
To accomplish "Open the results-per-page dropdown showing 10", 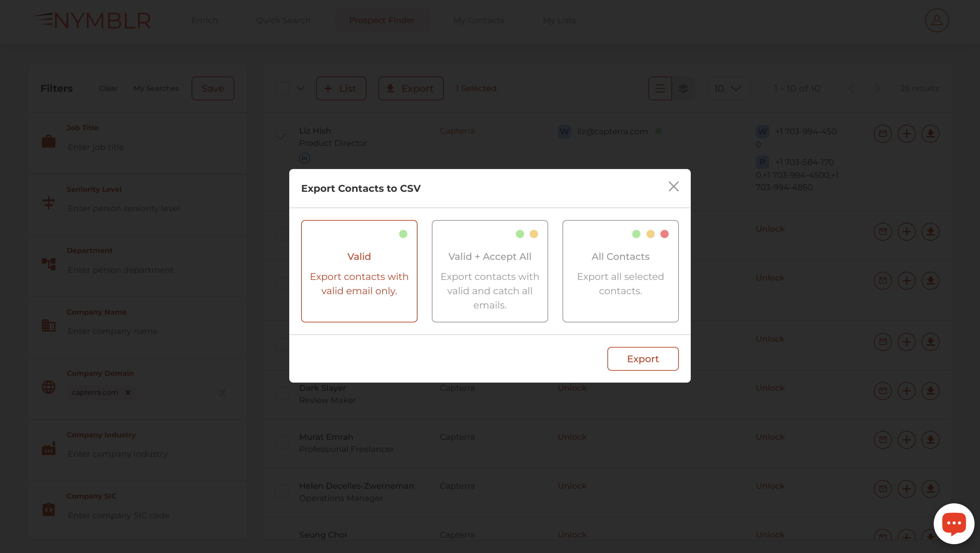I will coord(728,88).
